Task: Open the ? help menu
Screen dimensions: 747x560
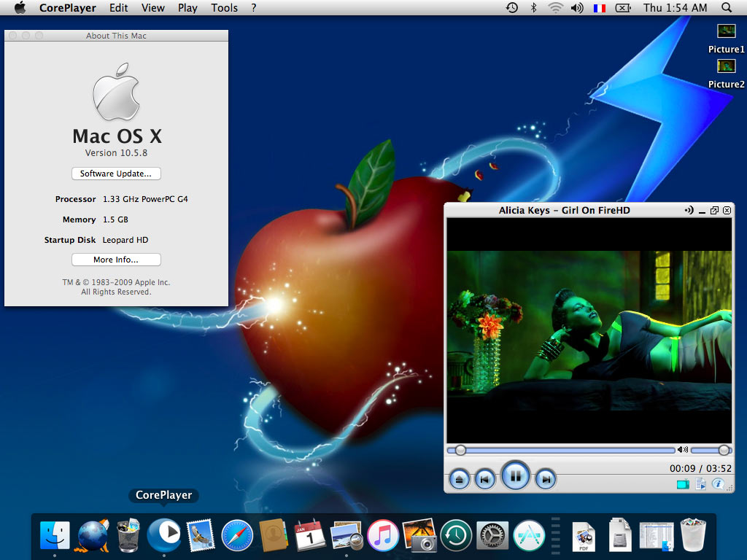Action: (x=253, y=8)
